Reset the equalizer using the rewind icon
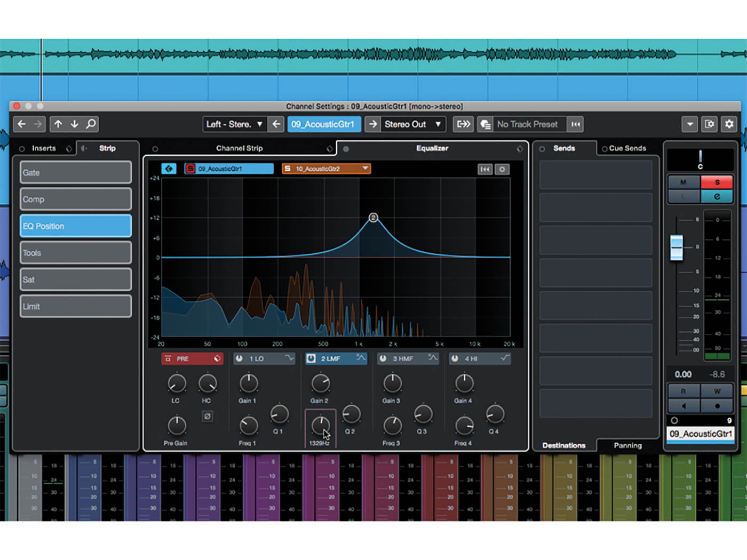 pyautogui.click(x=485, y=169)
